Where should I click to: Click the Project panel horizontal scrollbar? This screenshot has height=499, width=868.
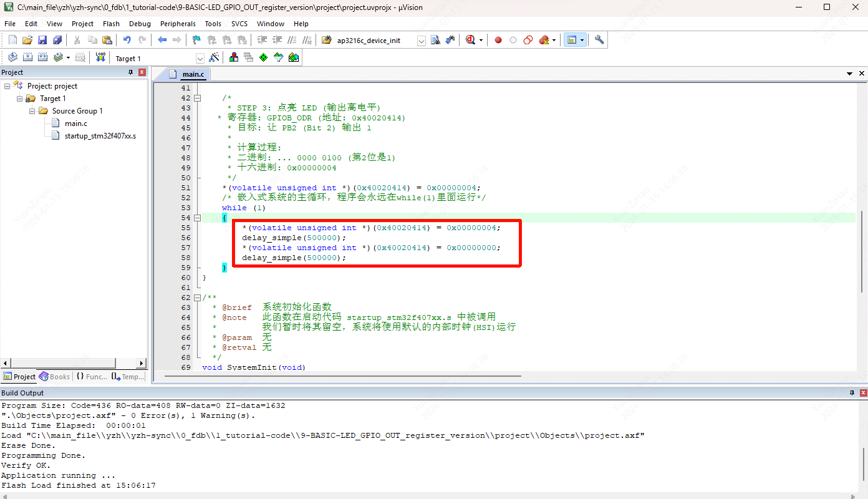pyautogui.click(x=74, y=363)
